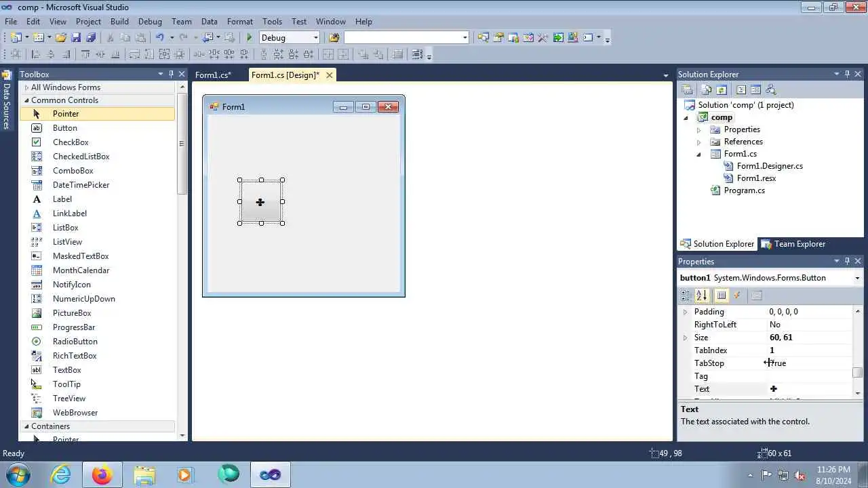Image resolution: width=868 pixels, height=488 pixels.
Task: Click Align Lefts icon in layout toolbar
Action: pos(36,54)
